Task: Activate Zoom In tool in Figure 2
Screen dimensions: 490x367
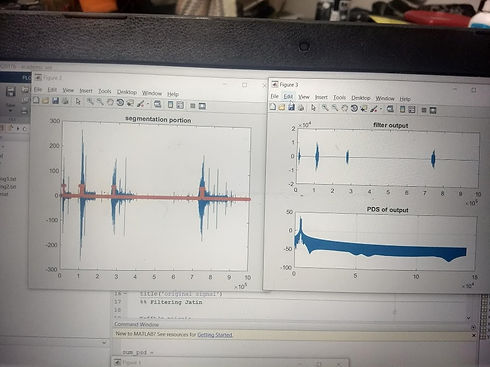Action: (x=90, y=102)
